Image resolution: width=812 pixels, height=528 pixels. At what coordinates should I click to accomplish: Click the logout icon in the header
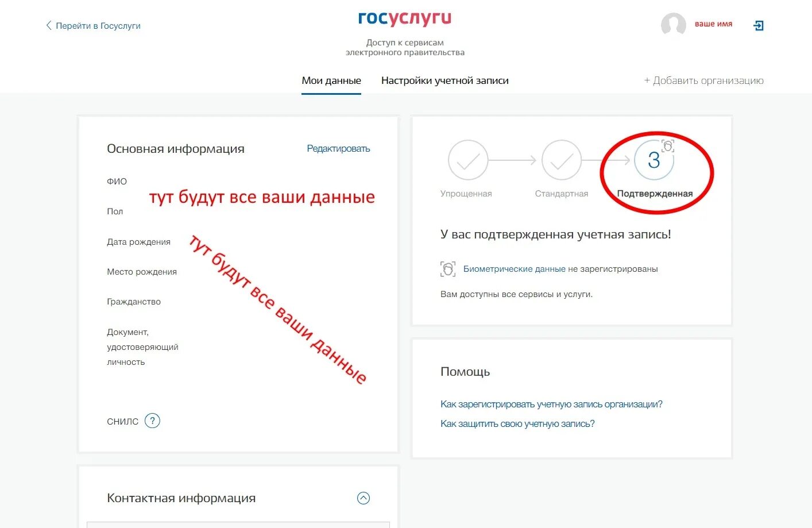coord(758,25)
